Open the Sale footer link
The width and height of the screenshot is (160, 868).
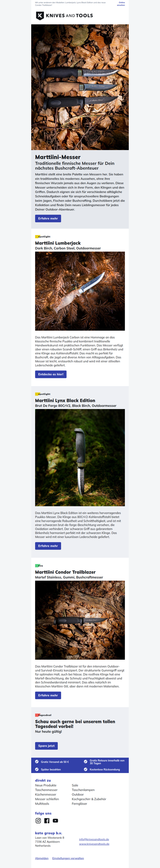(x=75, y=785)
